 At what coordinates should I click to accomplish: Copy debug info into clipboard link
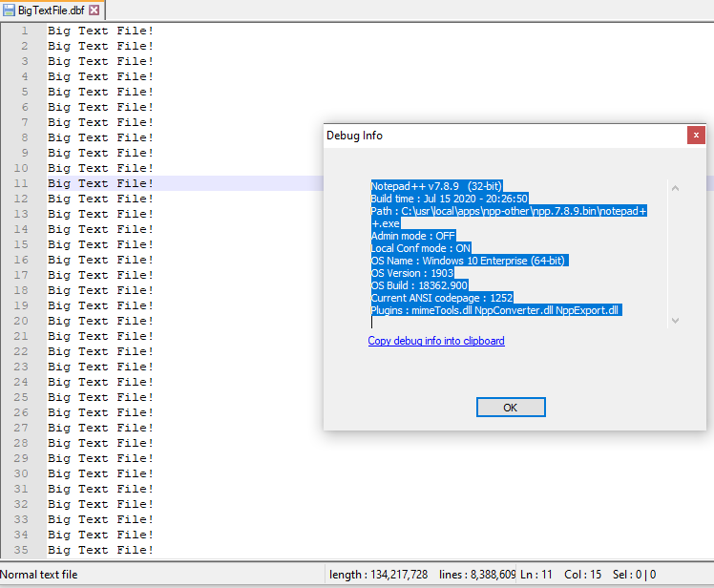[x=436, y=341]
